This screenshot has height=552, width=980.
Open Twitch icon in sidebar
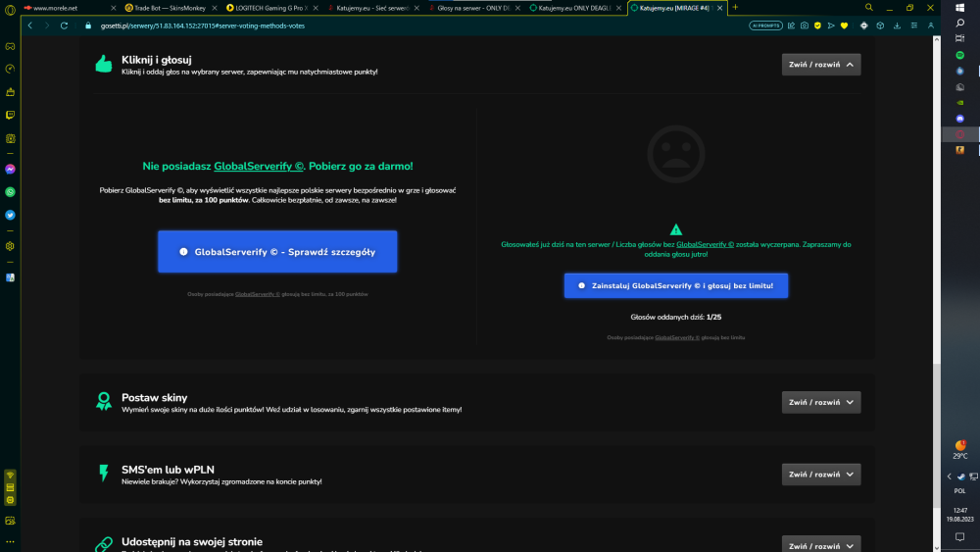pos(10,115)
